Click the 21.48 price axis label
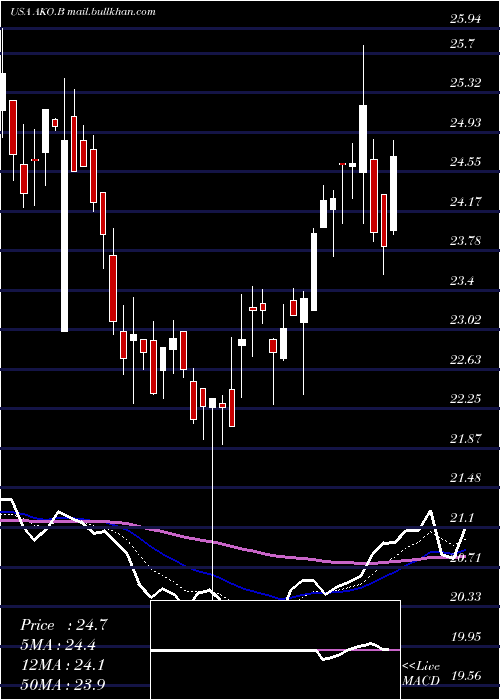 coord(466,478)
